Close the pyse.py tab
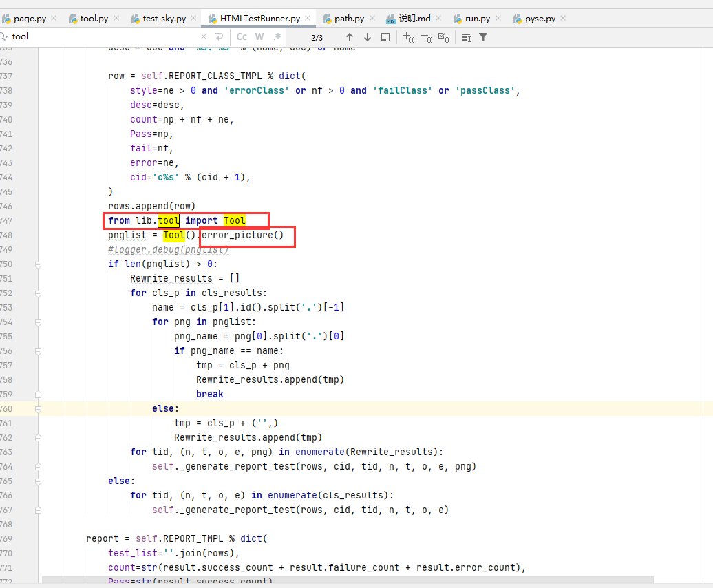 563,18
